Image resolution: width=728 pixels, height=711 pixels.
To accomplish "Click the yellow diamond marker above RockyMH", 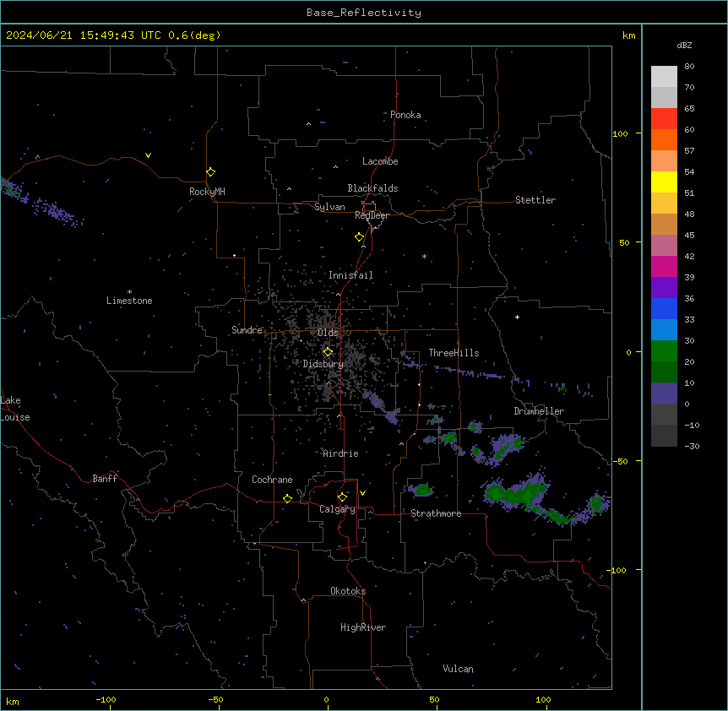I will point(210,172).
